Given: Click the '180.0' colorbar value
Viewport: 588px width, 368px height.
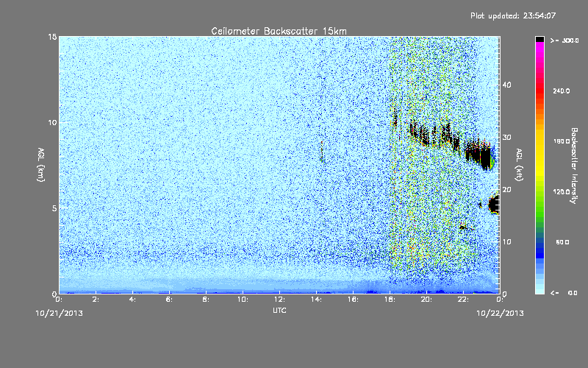Looking at the screenshot, I should 562,141.
